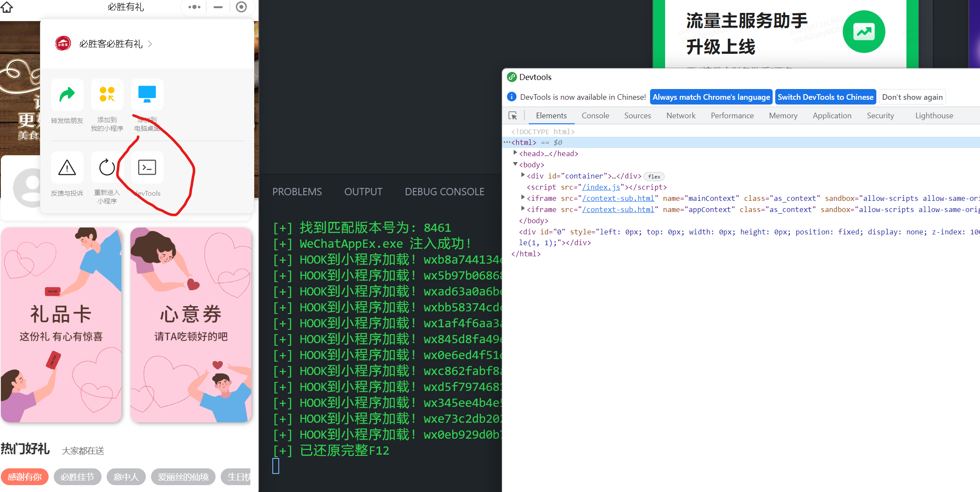Click the Elements tab in DevTools

(551, 115)
